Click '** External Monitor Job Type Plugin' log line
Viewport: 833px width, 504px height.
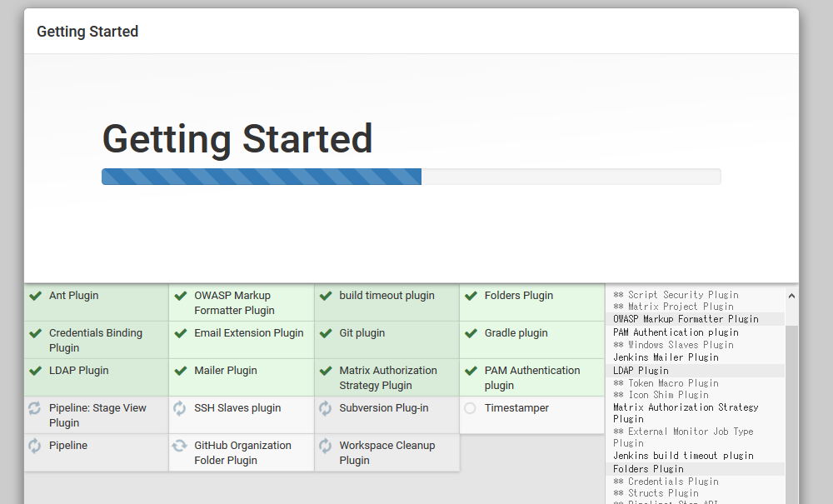click(x=683, y=437)
